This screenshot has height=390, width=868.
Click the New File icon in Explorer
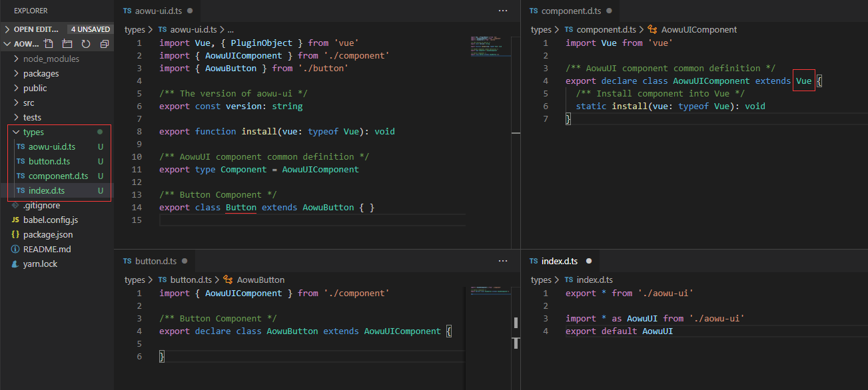49,44
